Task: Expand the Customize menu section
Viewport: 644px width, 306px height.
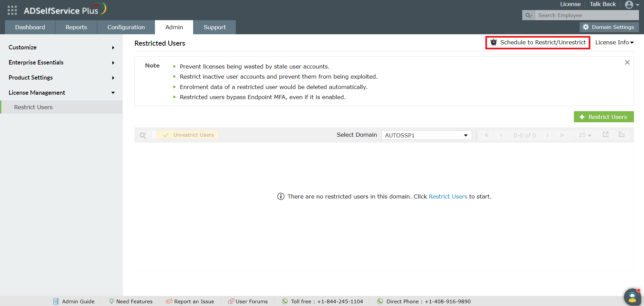Action: (x=61, y=47)
